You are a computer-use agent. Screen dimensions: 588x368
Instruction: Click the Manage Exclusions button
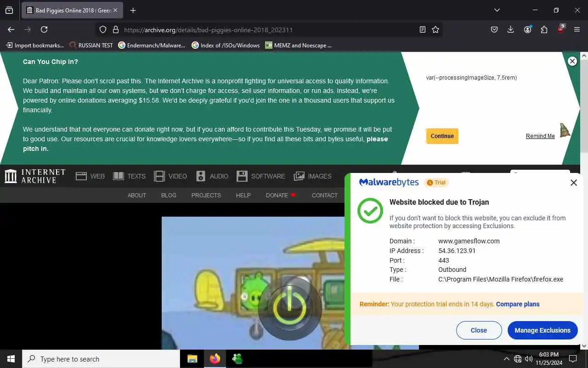(543, 330)
